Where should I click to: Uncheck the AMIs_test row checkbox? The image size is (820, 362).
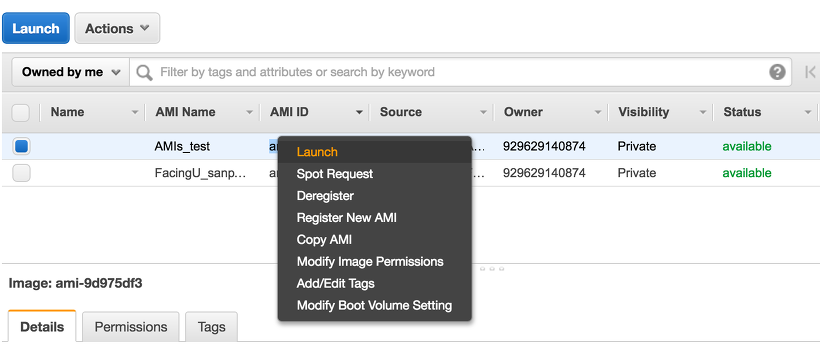[x=21, y=146]
